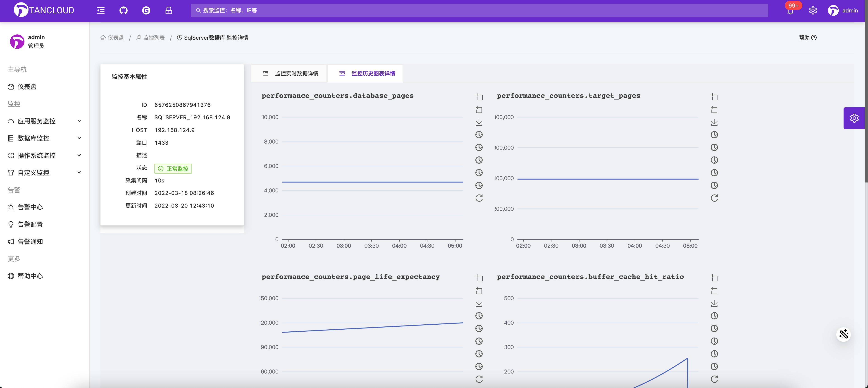Image resolution: width=868 pixels, height=388 pixels.
Task: Lock the screen with the lock icon
Action: tap(169, 10)
